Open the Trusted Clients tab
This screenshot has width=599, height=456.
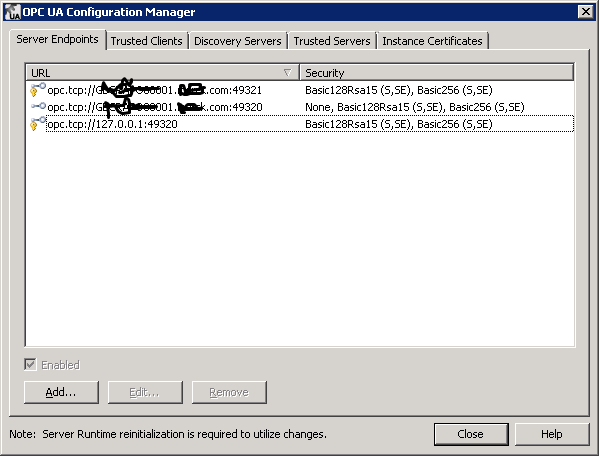pyautogui.click(x=147, y=41)
